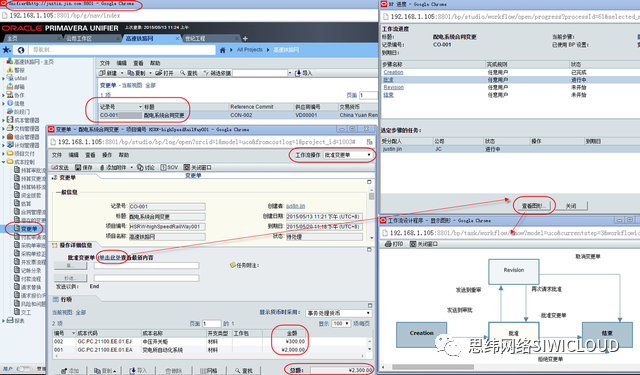The width and height of the screenshot is (640, 375).
Task: Click the bookmarks star icon
Action: pos(7,50)
